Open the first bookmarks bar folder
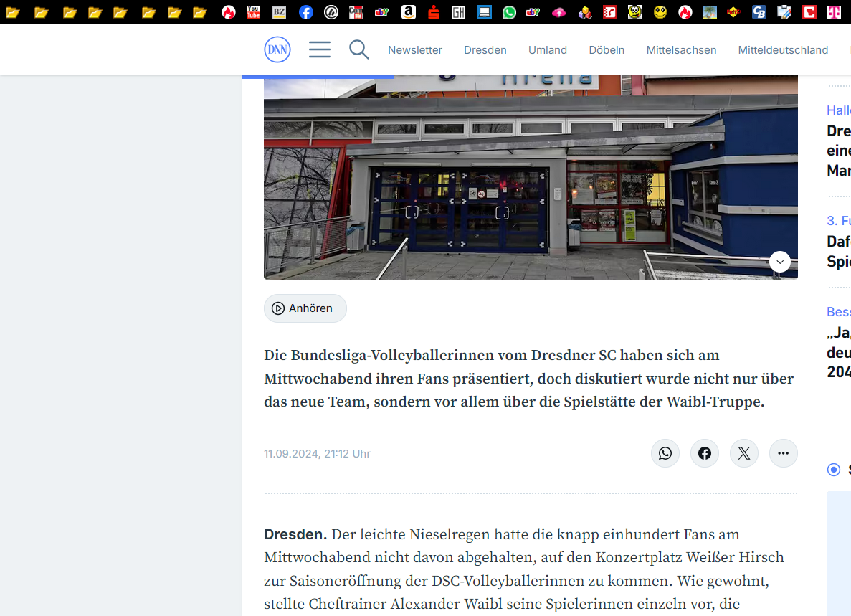 [13, 12]
